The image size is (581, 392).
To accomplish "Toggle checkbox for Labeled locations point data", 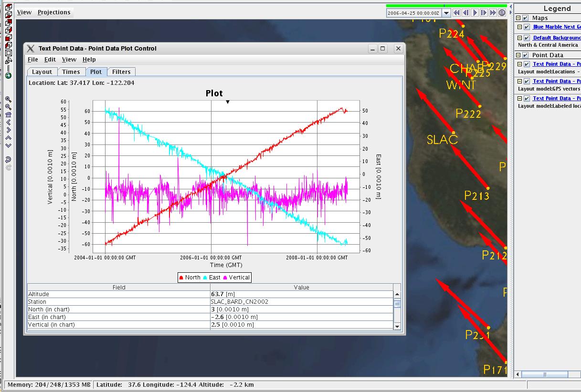I will pos(527,99).
